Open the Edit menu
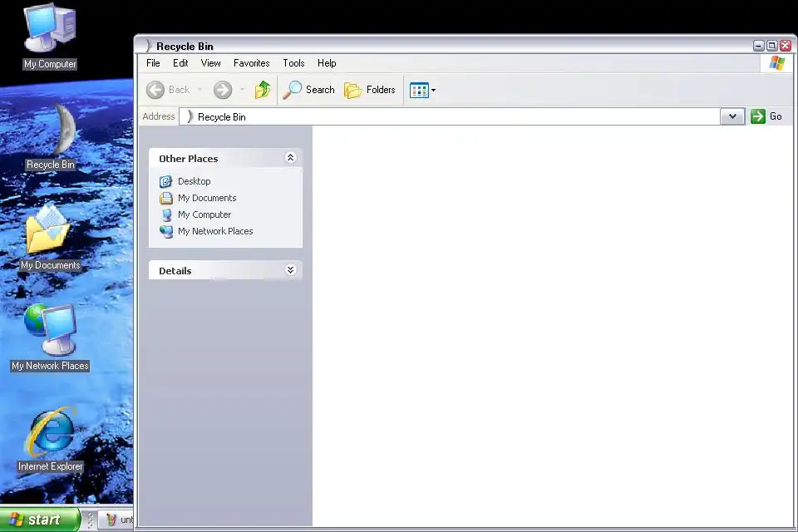798x532 pixels. tap(180, 63)
